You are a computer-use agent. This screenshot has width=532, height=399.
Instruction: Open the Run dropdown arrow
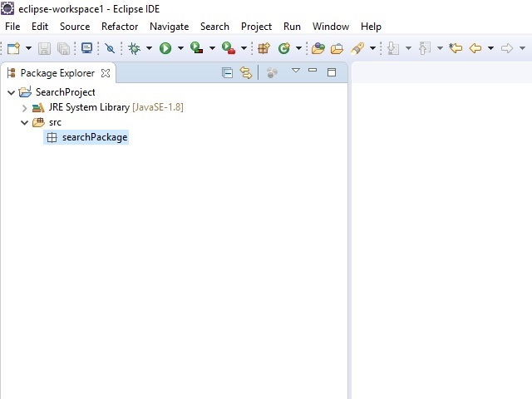180,48
